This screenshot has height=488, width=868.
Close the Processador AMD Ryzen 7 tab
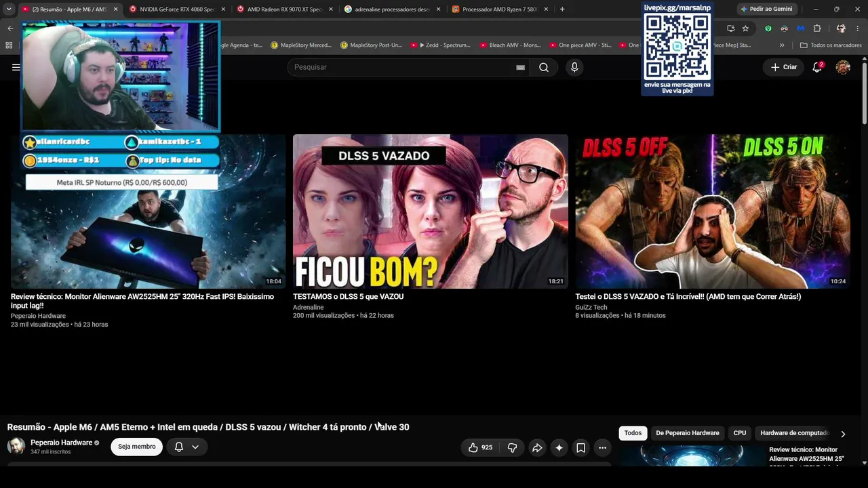point(546,9)
